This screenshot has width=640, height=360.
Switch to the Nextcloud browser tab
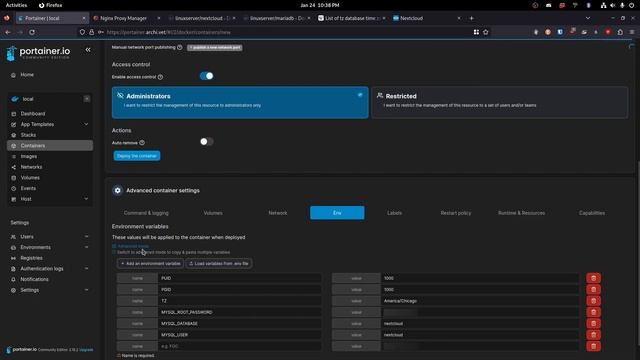[x=427, y=18]
